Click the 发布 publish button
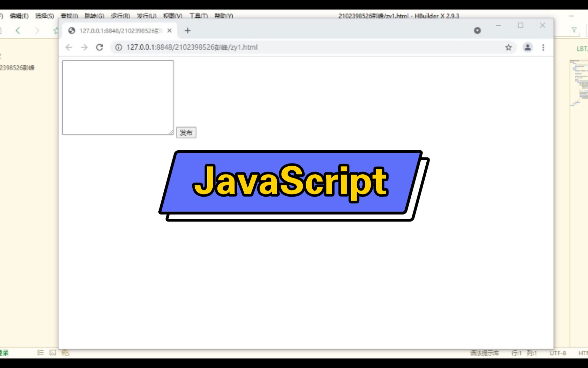Screen dimensions: 588x368 click(186, 133)
